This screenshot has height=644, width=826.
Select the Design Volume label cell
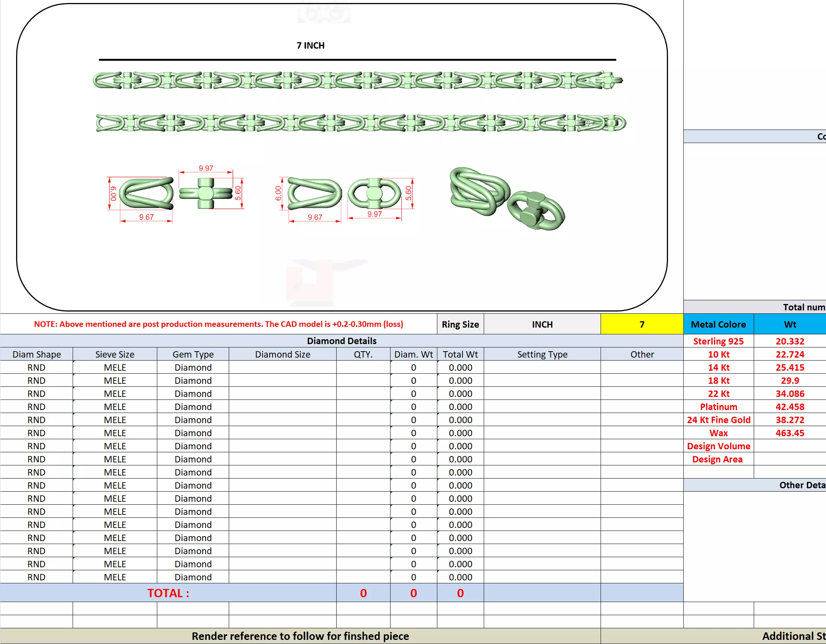[x=718, y=446]
